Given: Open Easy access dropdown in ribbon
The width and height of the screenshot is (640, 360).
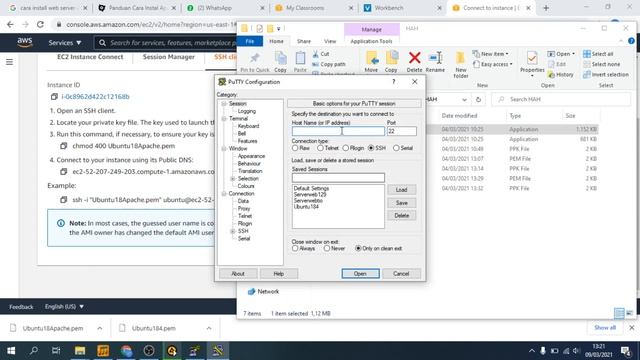Looking at the screenshot, I should (492, 64).
